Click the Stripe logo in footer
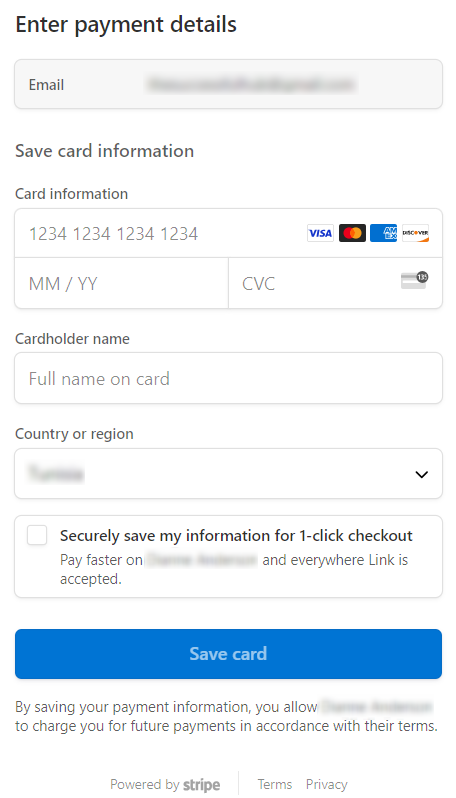The image size is (456, 798). tap(202, 785)
